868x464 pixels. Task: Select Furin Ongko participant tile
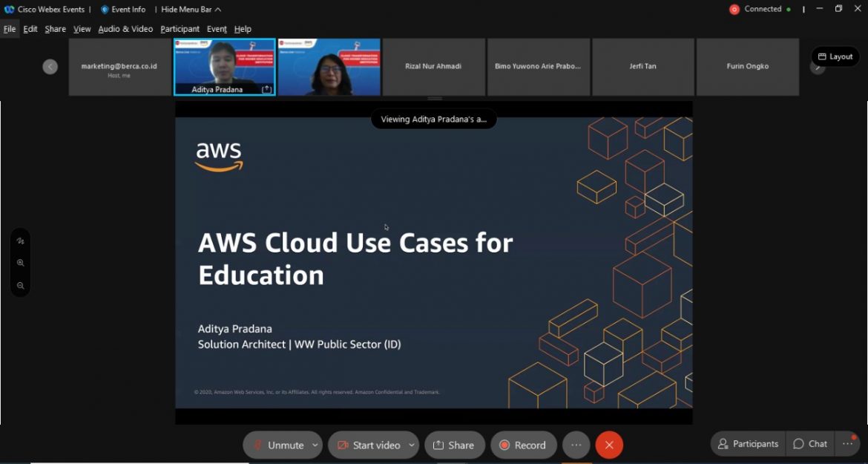747,67
